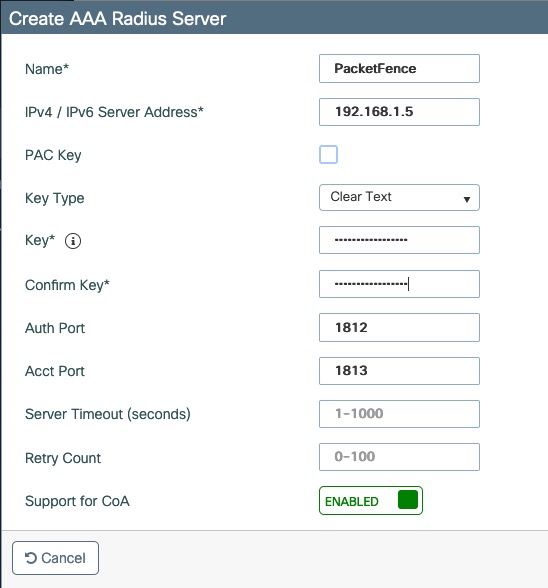Click the Acct Port label
548x588 pixels.
click(55, 371)
